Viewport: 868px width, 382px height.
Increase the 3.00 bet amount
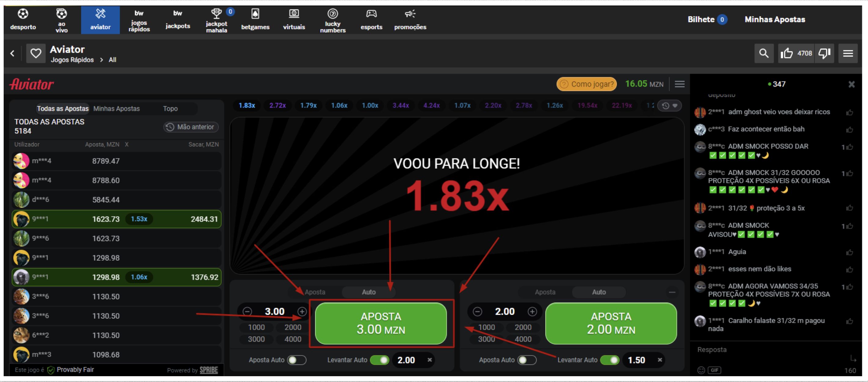point(302,311)
